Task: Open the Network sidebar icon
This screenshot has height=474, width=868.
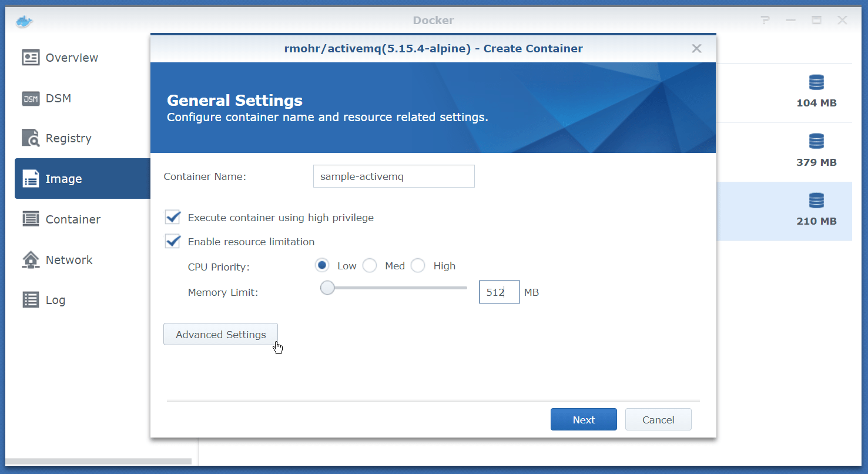Action: [31, 260]
